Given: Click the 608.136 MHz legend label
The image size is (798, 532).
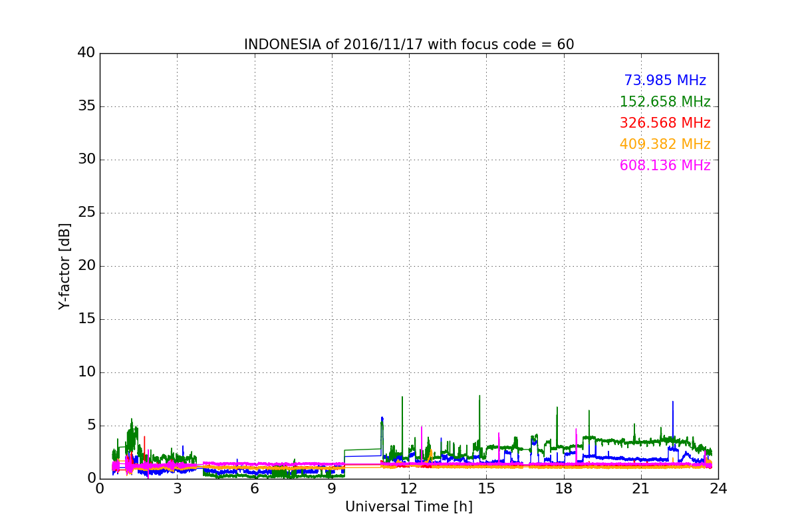Looking at the screenshot, I should click(665, 166).
